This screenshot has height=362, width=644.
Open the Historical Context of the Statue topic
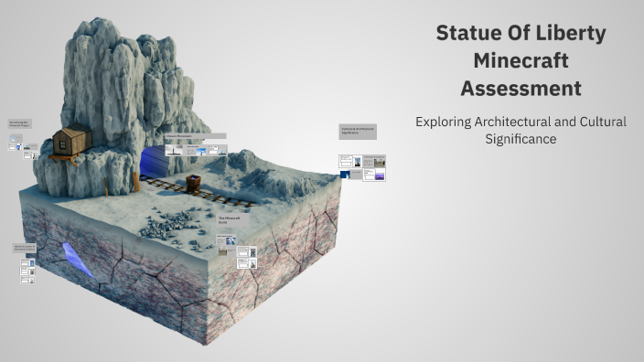coord(24,248)
